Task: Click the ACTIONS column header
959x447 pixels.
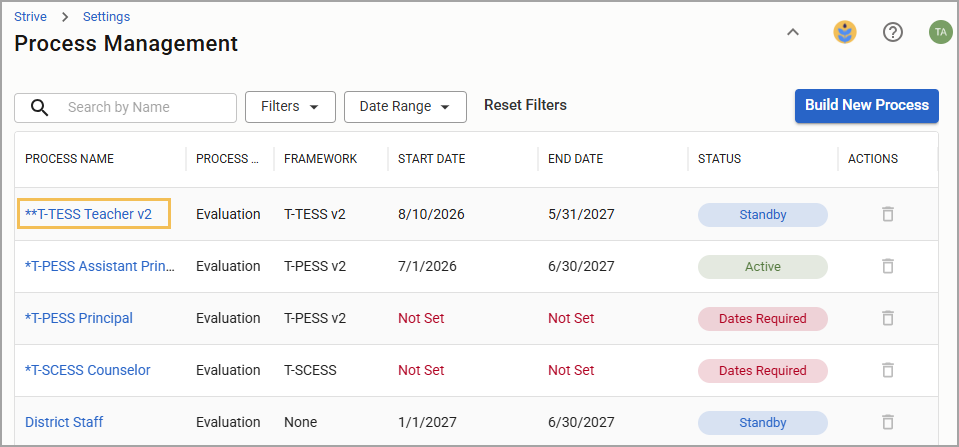Action: point(873,159)
